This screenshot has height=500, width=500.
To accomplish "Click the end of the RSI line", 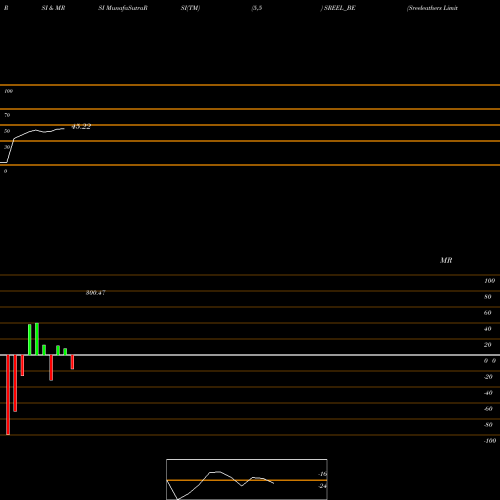I will pos(64,128).
